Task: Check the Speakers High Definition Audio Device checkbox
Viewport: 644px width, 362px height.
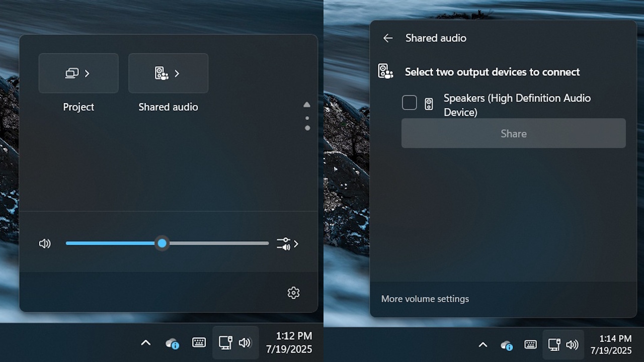Action: (x=409, y=103)
